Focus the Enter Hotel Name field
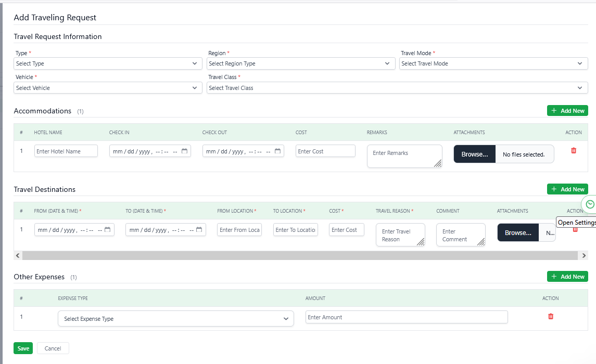596x364 pixels. (x=66, y=151)
